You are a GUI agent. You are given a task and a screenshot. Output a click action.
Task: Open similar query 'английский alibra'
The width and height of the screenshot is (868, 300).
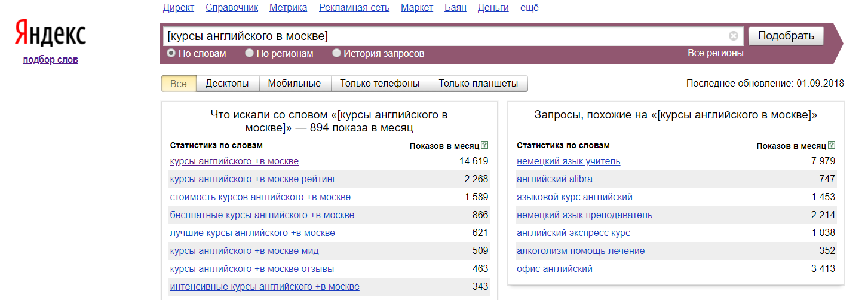(x=554, y=179)
